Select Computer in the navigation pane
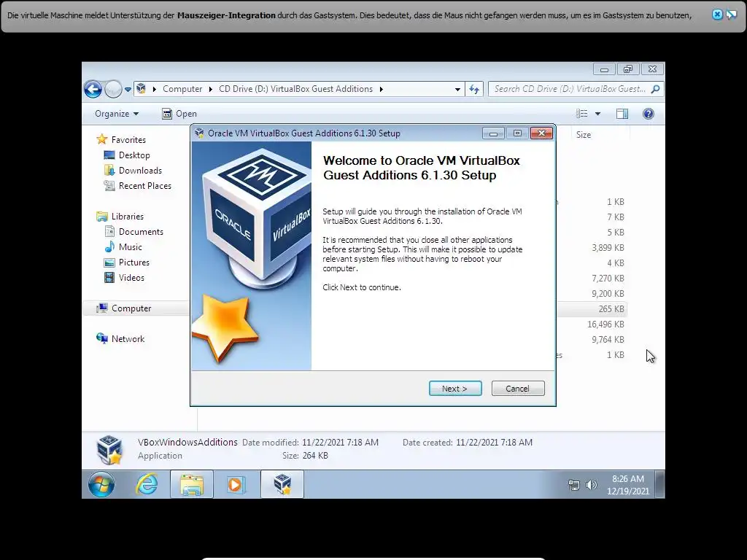 124,308
